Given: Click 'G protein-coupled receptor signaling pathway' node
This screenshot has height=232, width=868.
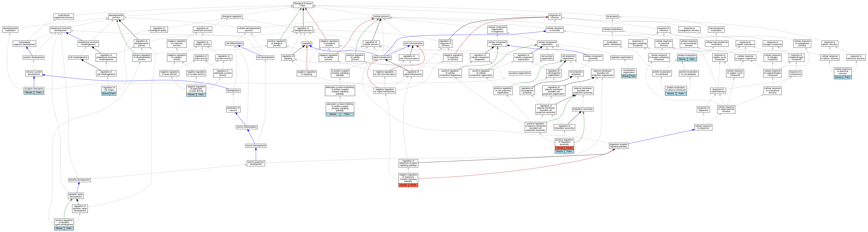Looking at the screenshot, I should tap(340, 73).
